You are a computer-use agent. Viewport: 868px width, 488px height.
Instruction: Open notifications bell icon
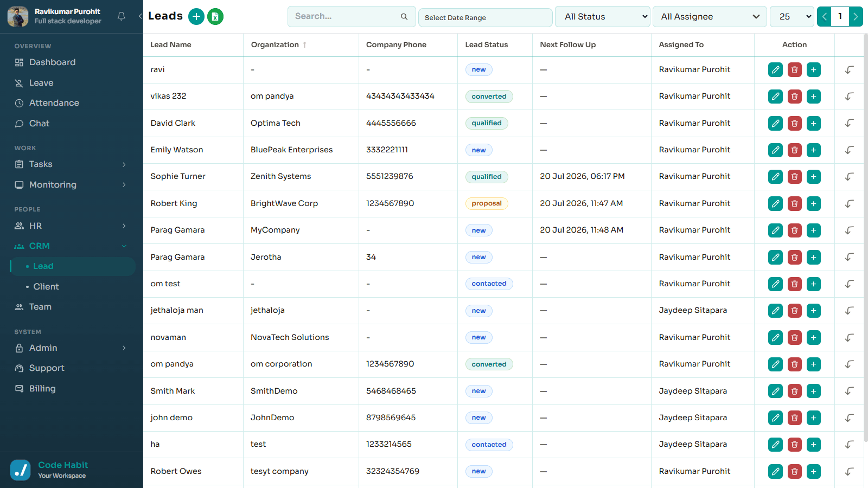[122, 16]
